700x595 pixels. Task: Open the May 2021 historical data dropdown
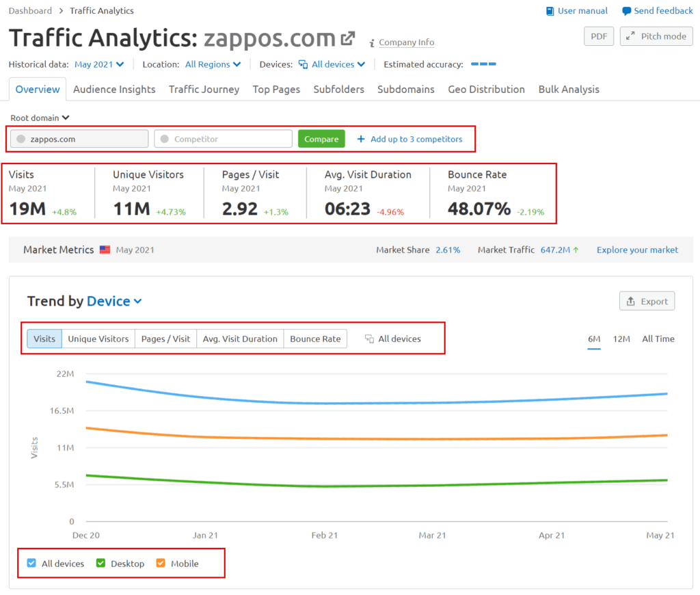[x=99, y=64]
